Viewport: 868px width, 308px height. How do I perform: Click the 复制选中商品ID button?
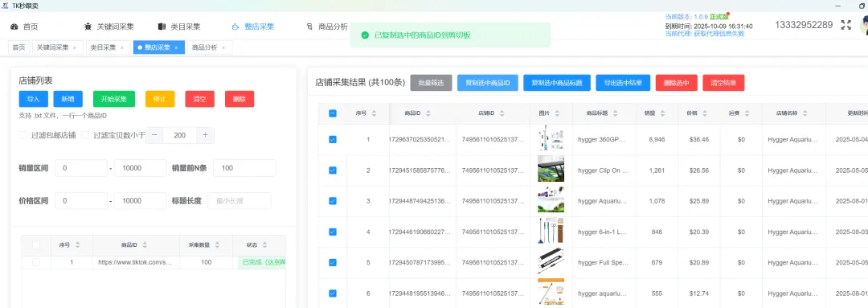coord(488,83)
